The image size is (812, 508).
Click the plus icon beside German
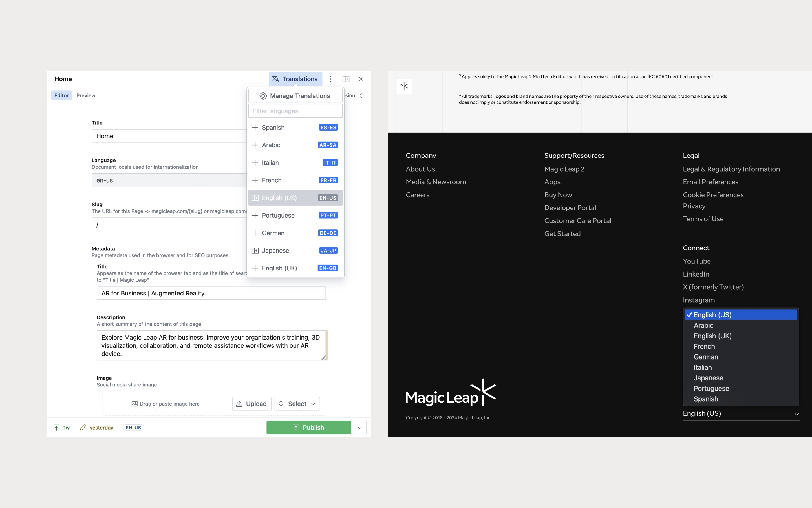tap(255, 233)
